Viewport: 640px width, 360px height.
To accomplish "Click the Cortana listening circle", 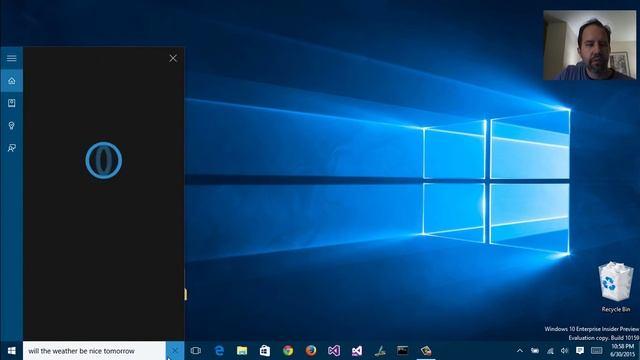I will (x=104, y=160).
